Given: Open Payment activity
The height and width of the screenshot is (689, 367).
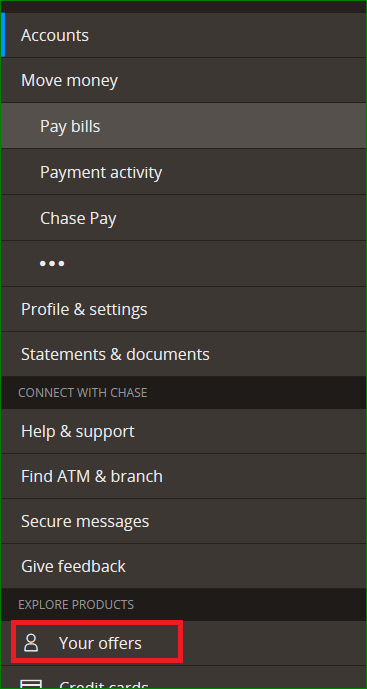Looking at the screenshot, I should (184, 172).
